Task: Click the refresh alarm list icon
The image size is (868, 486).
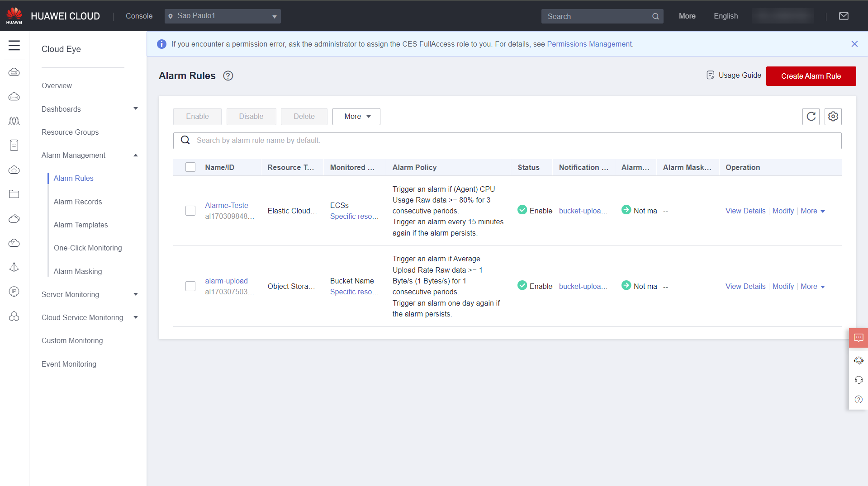Action: tap(811, 117)
